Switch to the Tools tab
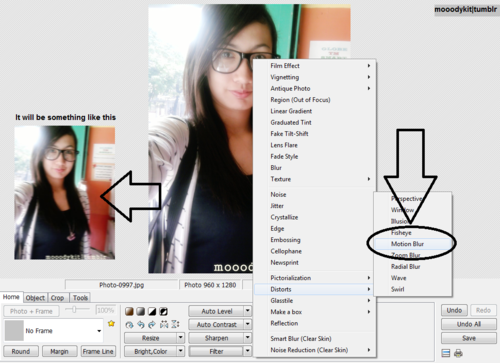500x363 pixels. (80, 298)
